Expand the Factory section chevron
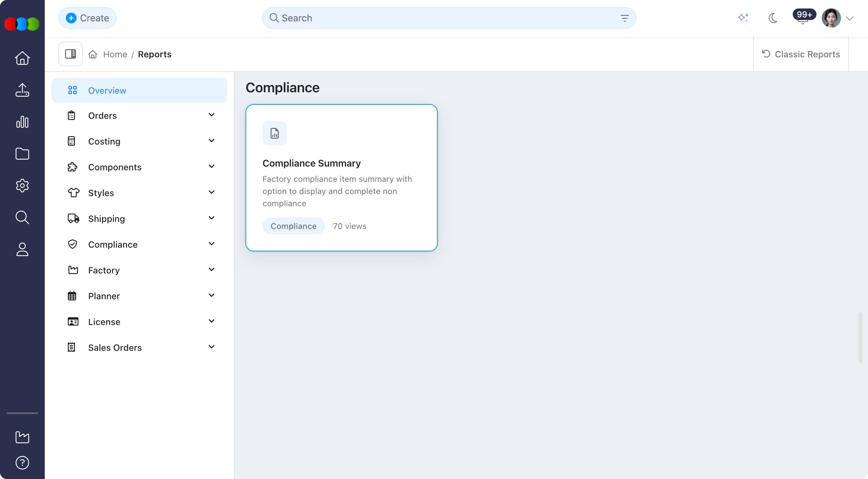The height and width of the screenshot is (479, 868). 212,270
